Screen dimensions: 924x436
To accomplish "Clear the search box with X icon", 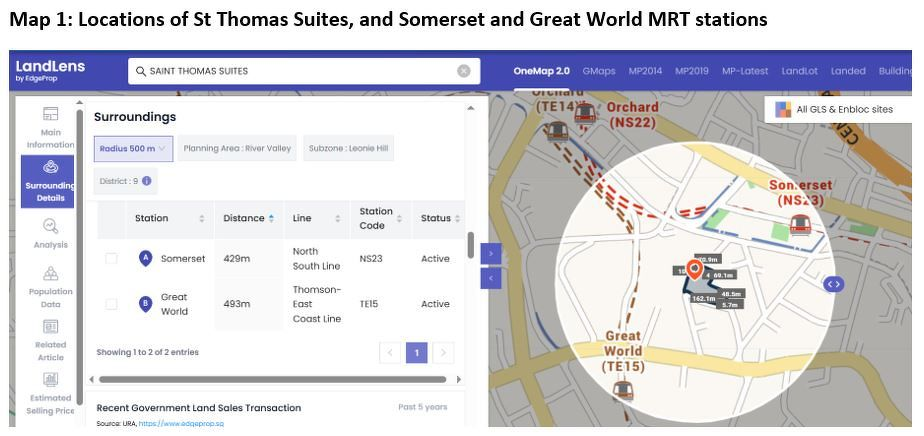I will point(464,71).
